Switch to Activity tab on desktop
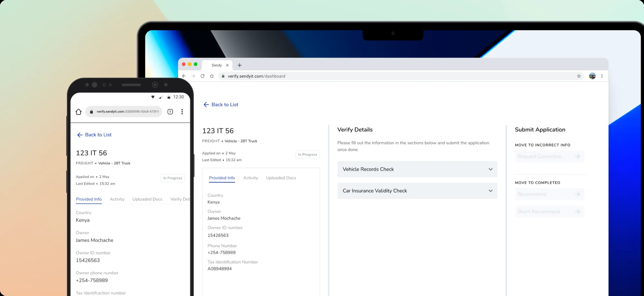This screenshot has width=644, height=296. pos(251,178)
